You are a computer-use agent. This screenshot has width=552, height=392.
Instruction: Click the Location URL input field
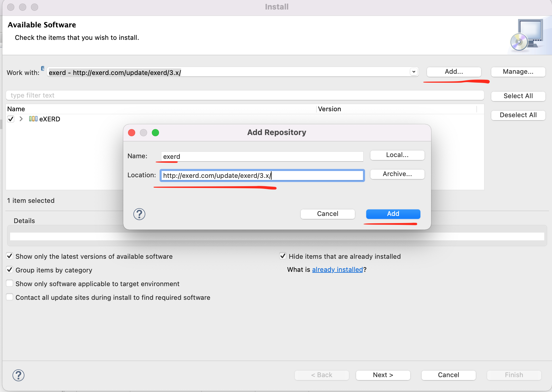[262, 175]
